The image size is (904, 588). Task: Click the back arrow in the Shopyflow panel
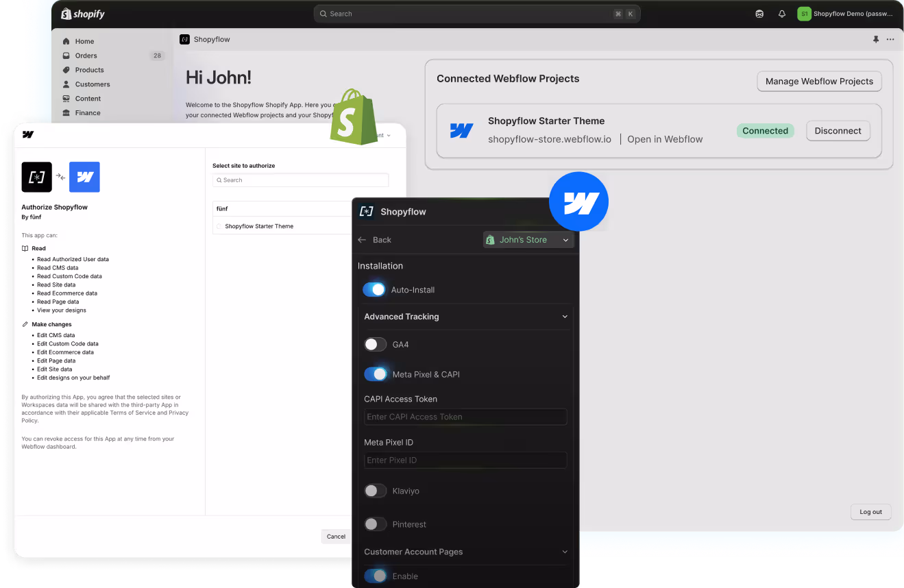pyautogui.click(x=362, y=240)
